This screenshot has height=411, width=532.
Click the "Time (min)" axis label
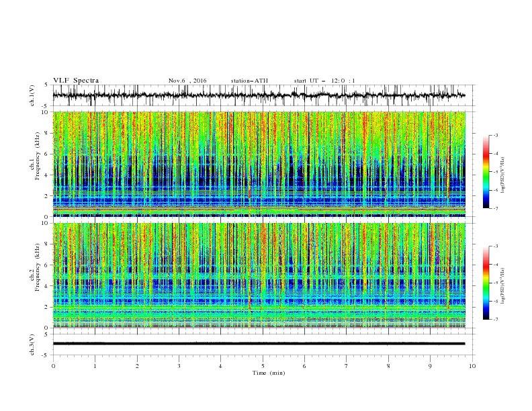(269, 373)
